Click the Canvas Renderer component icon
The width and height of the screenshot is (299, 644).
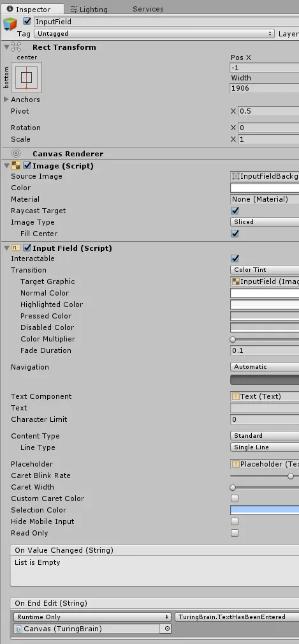tap(16, 154)
